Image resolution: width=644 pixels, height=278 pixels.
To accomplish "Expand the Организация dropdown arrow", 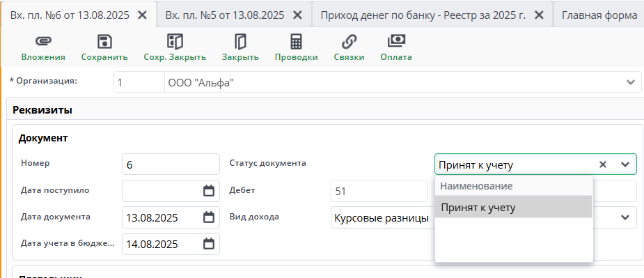I will pyautogui.click(x=631, y=82).
